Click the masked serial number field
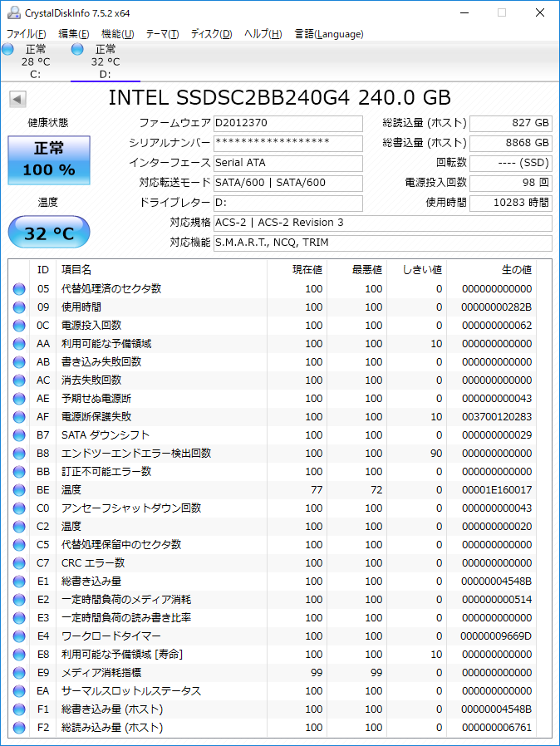Screen dimensions: 560x746 coord(287,144)
